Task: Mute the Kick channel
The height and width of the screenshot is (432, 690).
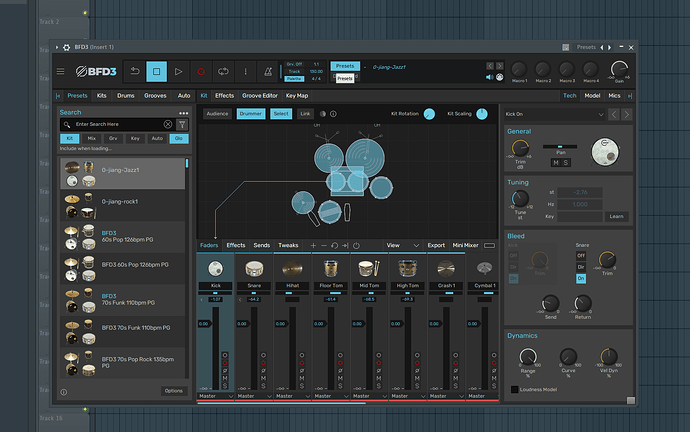Action: 225,376
